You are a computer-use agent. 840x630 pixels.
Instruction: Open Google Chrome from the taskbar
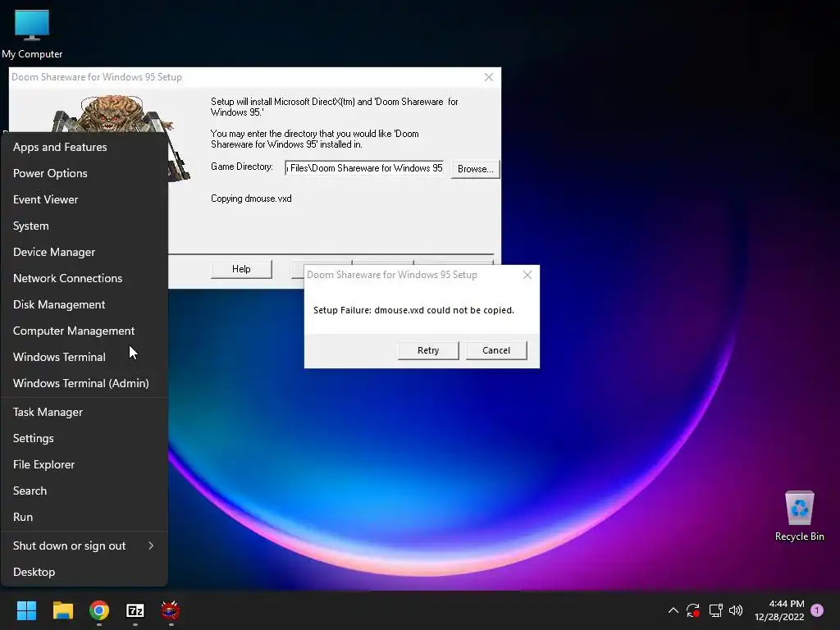coord(99,610)
